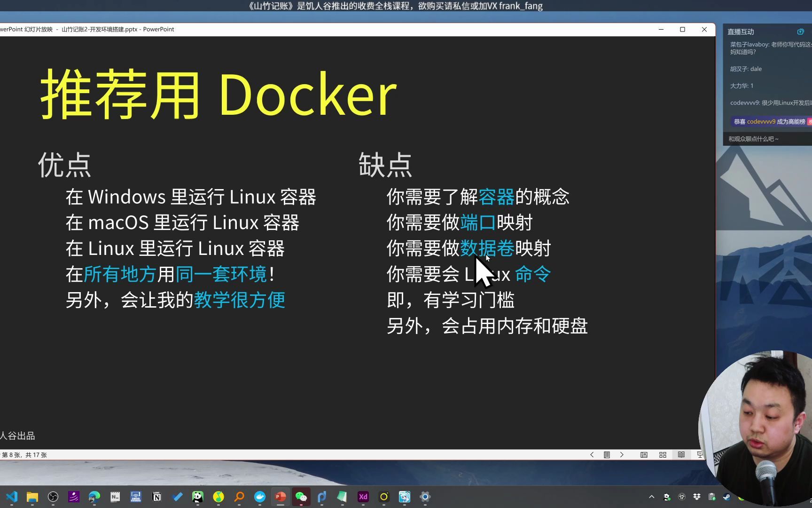Image resolution: width=812 pixels, height=508 pixels.
Task: Switch to PowerPoint taskbar icon
Action: (281, 497)
